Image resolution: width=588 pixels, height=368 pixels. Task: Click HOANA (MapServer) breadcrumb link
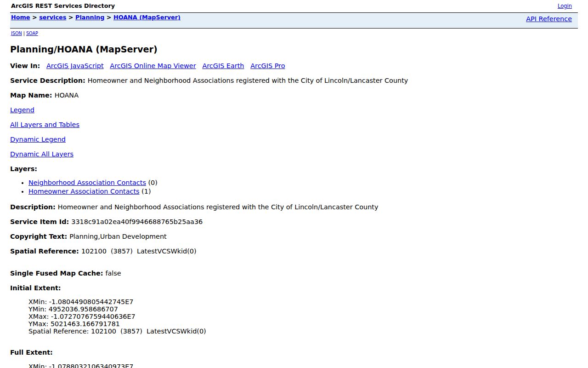147,17
